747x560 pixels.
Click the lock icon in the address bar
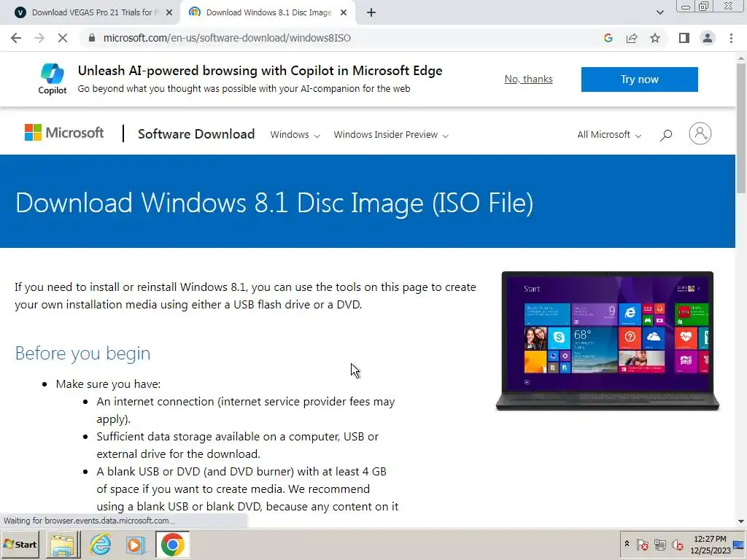click(x=92, y=38)
